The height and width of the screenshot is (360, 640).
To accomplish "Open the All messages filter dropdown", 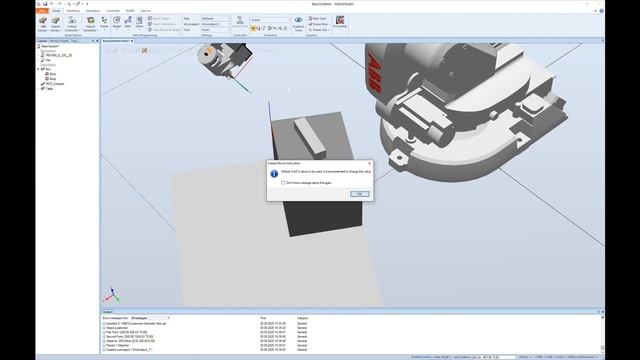I will pyautogui.click(x=150, y=318).
